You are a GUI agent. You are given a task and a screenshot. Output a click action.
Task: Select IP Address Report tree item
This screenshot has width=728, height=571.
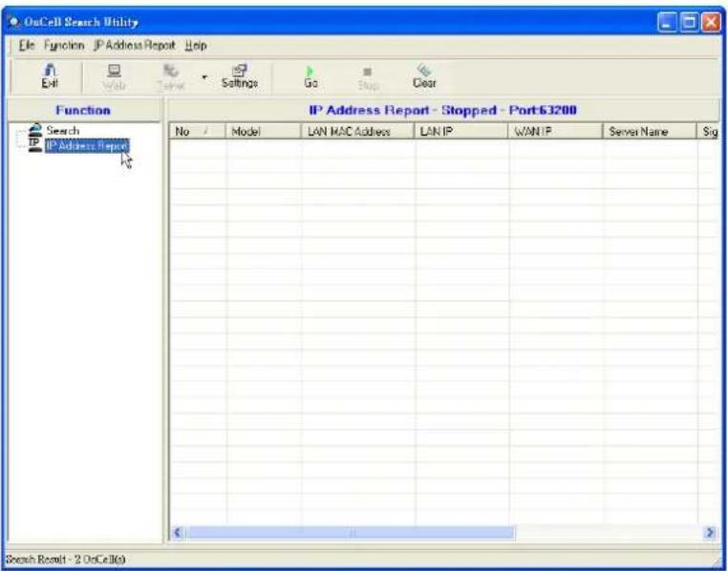(x=87, y=146)
